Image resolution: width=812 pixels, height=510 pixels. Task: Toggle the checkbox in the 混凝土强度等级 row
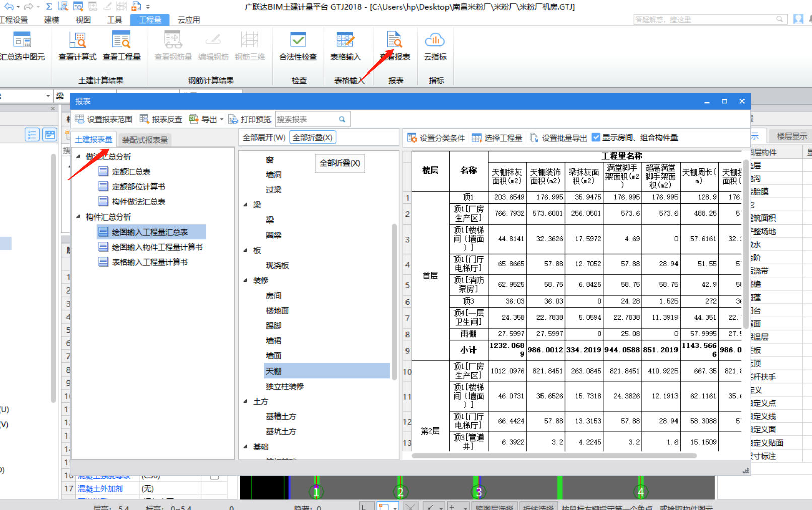coord(214,475)
